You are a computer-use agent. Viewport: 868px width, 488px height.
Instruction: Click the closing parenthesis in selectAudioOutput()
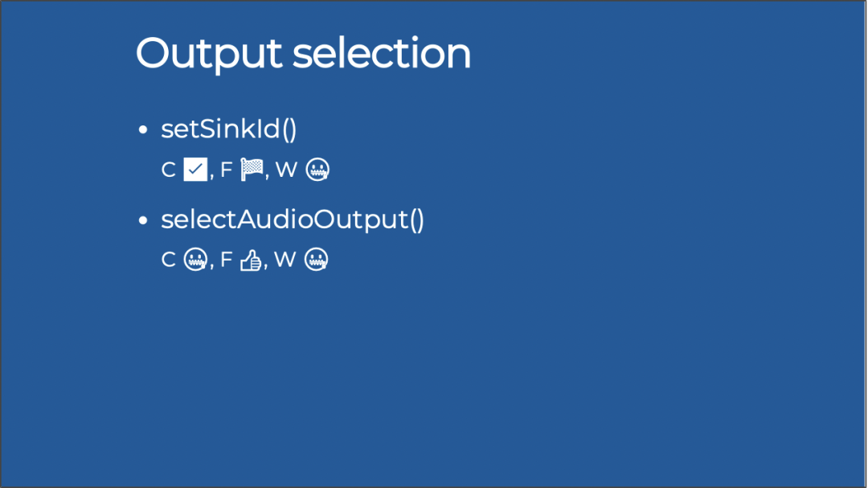tap(420, 220)
